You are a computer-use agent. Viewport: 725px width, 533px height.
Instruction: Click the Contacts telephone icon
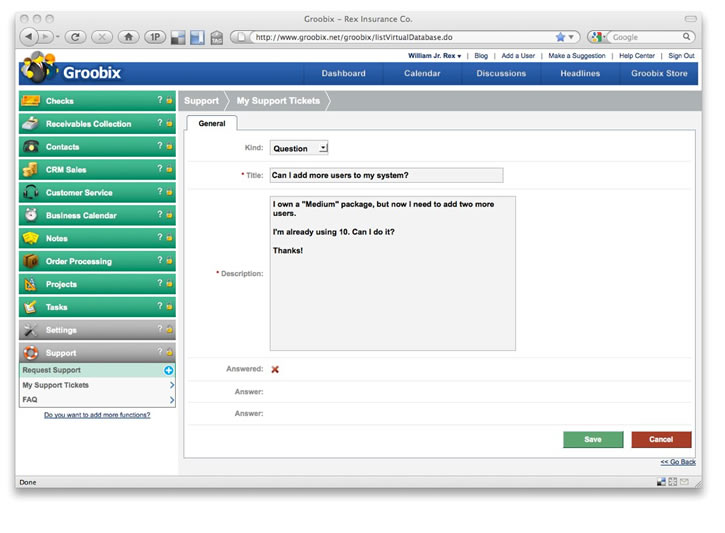click(x=31, y=147)
